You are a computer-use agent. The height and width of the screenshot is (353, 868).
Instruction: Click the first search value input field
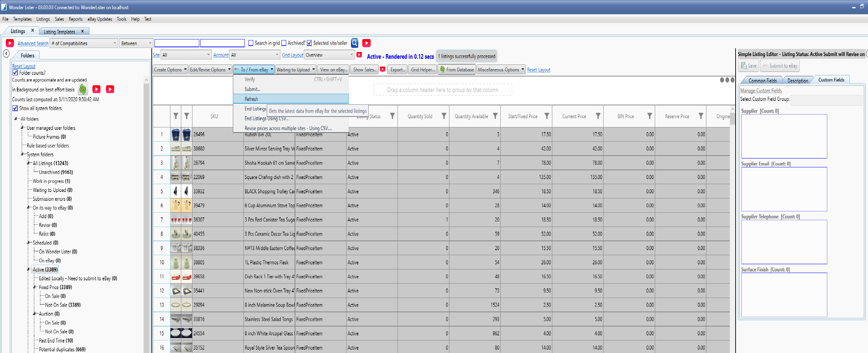point(177,43)
